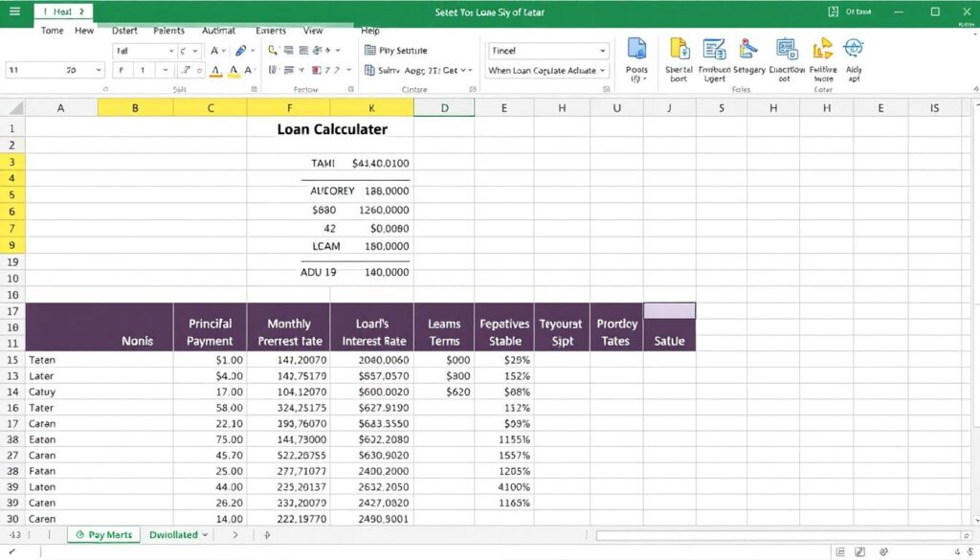Click the layout icon beside Oi taud

(x=834, y=11)
